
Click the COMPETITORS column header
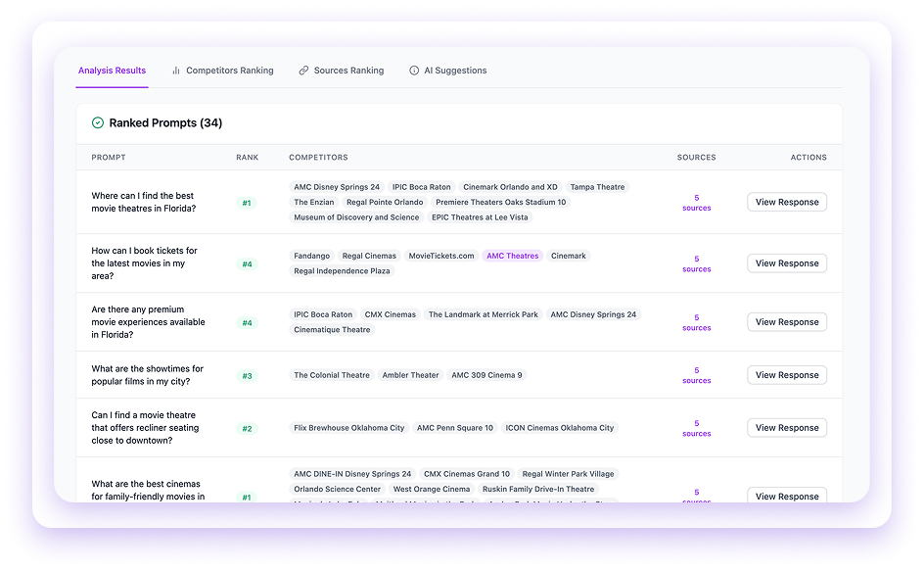[x=318, y=158]
